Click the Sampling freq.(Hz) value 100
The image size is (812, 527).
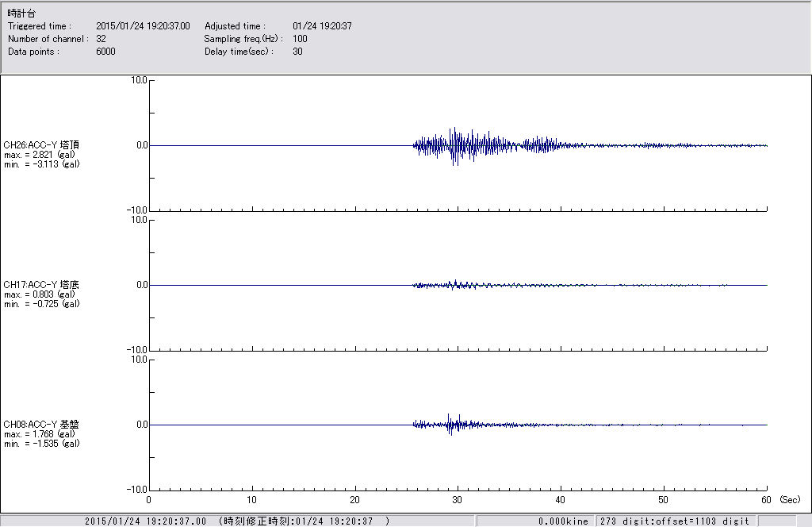300,39
